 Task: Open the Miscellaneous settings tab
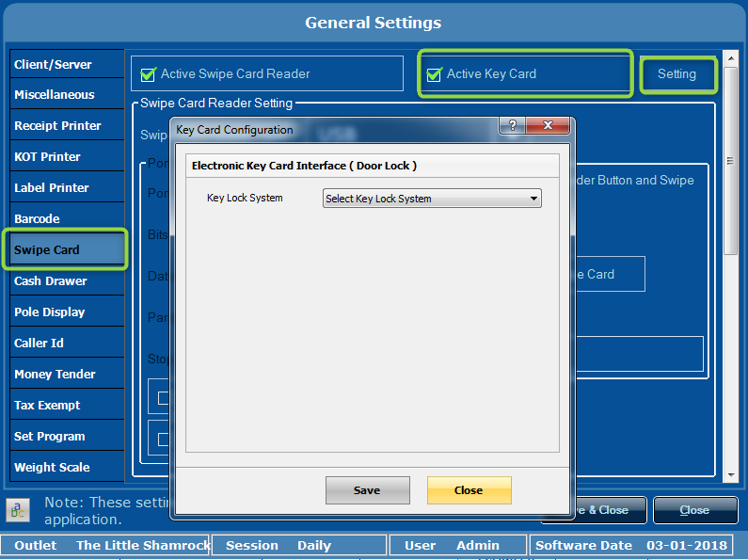[67, 94]
